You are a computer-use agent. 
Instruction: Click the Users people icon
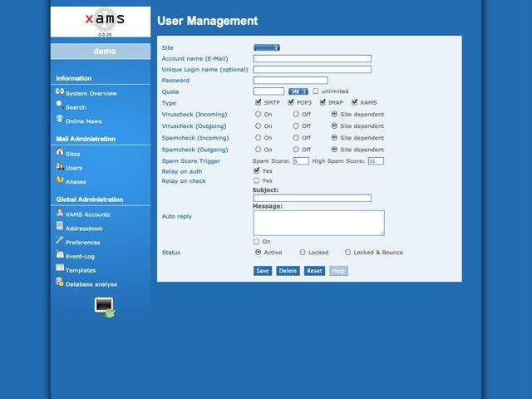tap(60, 166)
